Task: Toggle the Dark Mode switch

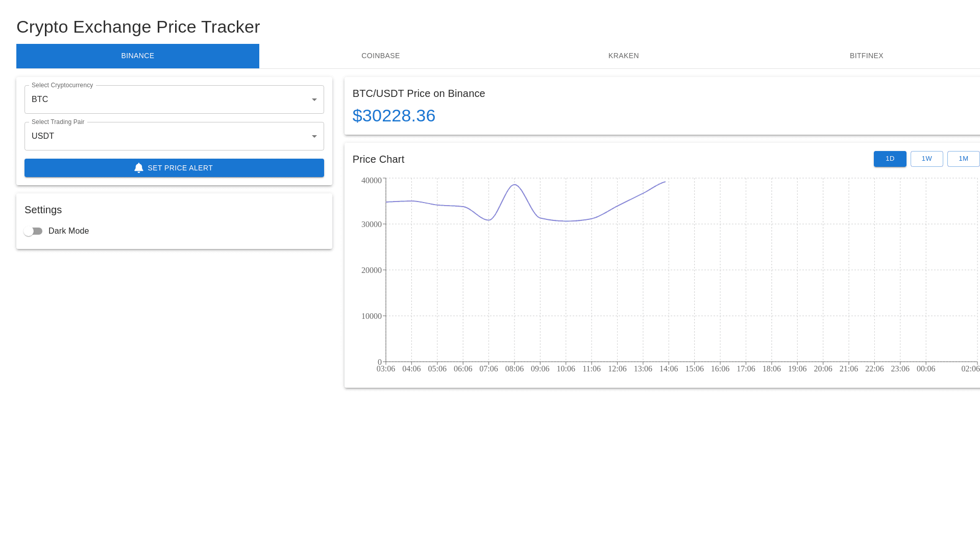Action: pyautogui.click(x=33, y=231)
